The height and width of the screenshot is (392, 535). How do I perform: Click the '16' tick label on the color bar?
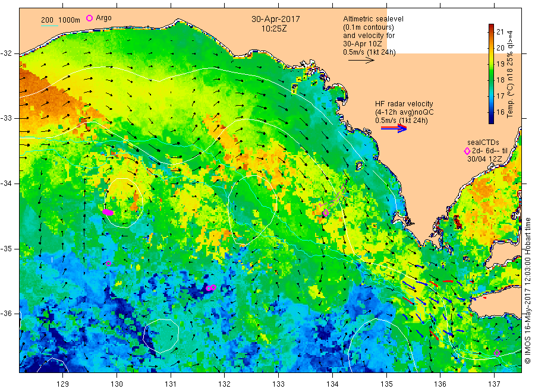[x=500, y=112]
